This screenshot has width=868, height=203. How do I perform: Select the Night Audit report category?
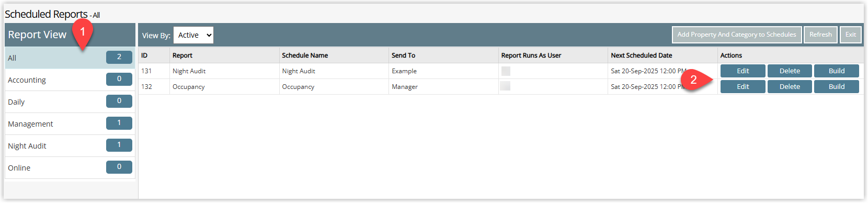(70, 146)
